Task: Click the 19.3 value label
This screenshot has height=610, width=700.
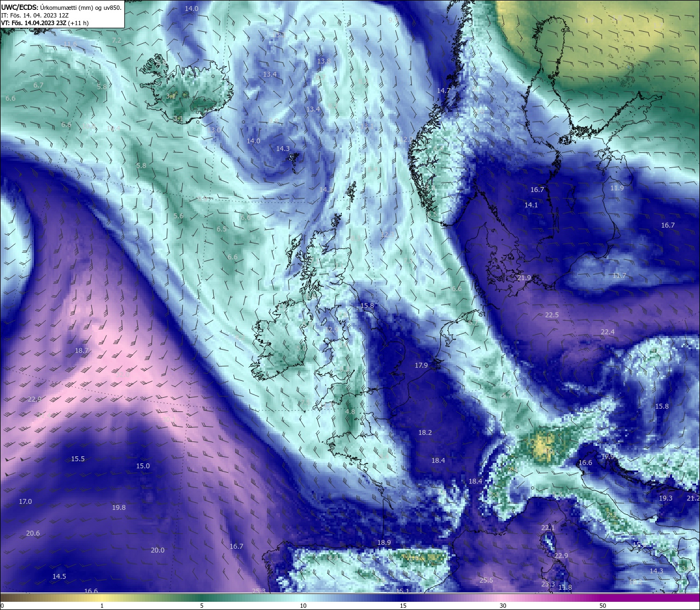Action: click(666, 498)
